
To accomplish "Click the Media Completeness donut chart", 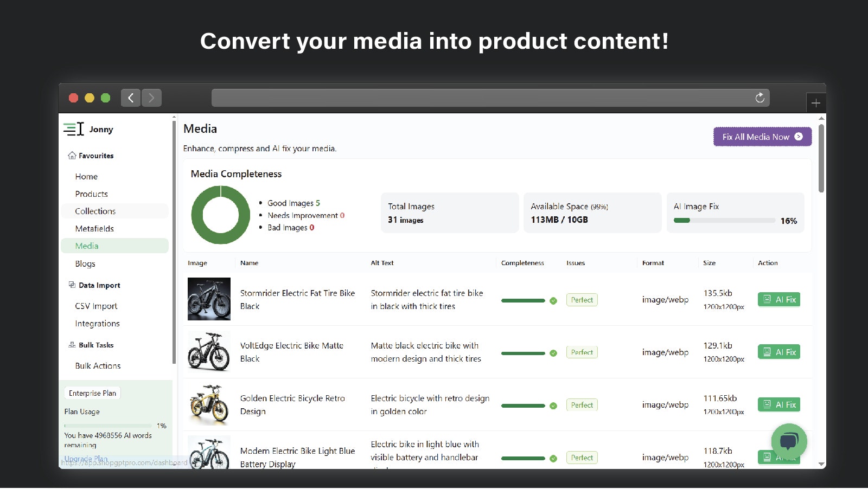I will pos(221,215).
